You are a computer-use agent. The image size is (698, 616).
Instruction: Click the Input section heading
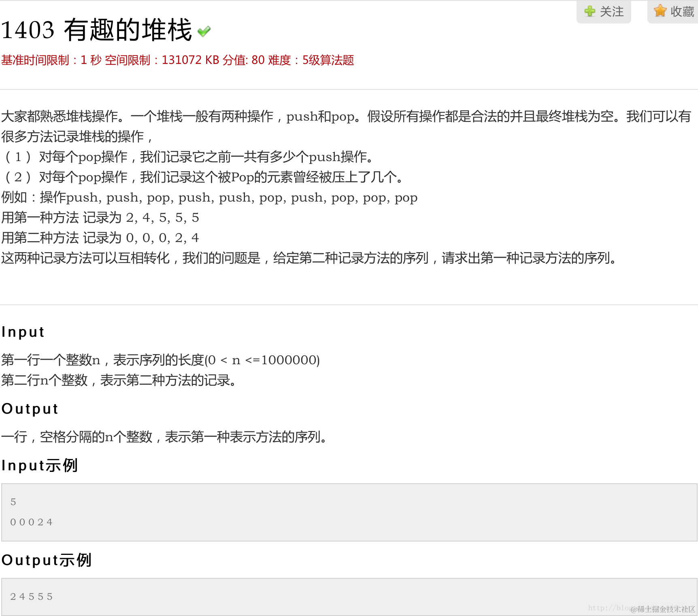pyautogui.click(x=23, y=332)
